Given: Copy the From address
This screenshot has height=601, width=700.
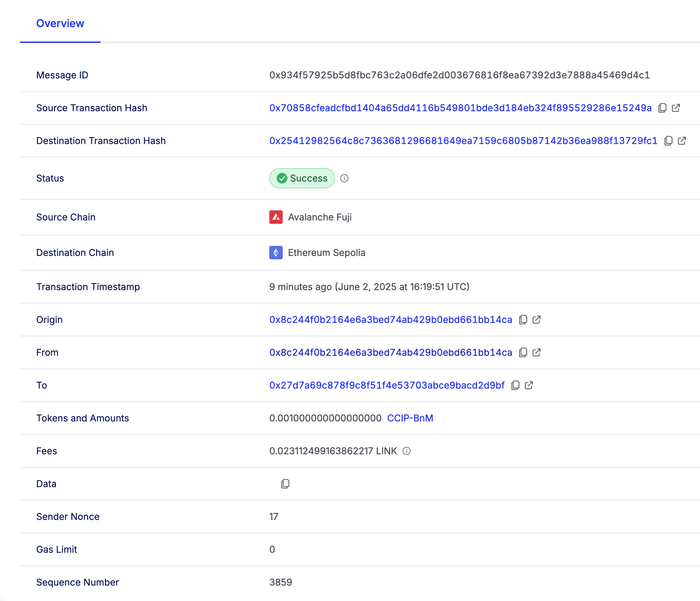Looking at the screenshot, I should pyautogui.click(x=523, y=352).
